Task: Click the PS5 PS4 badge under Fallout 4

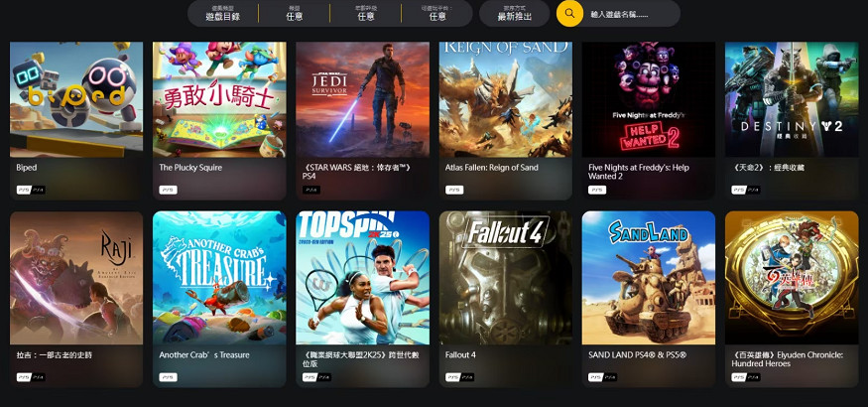Action: pos(460,377)
